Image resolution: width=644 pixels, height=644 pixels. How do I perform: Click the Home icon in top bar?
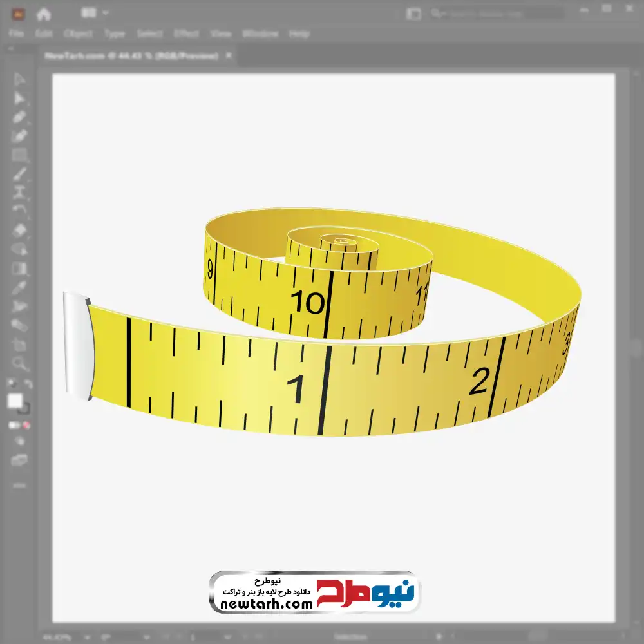click(44, 14)
